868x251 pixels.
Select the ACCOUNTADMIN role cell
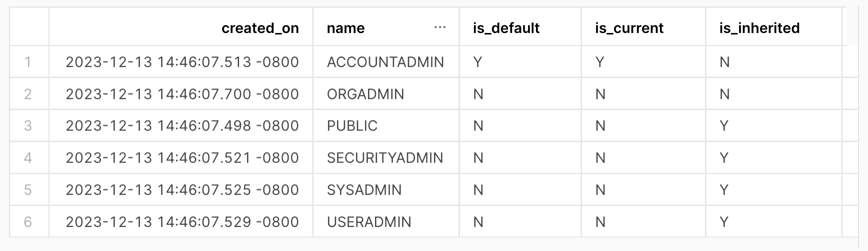click(x=385, y=62)
